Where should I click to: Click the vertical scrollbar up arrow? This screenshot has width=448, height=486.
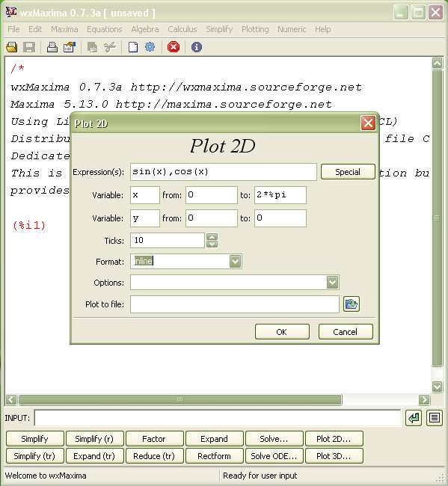pyautogui.click(x=437, y=64)
